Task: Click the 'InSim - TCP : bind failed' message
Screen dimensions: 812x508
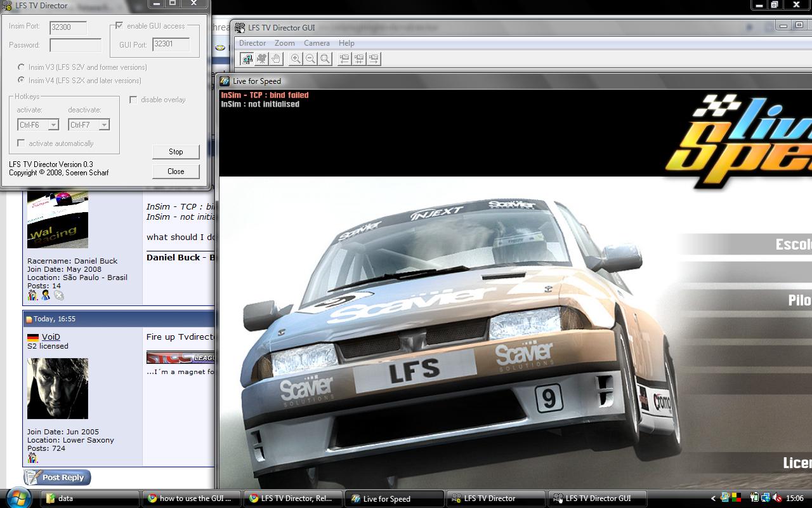Action: (x=265, y=95)
